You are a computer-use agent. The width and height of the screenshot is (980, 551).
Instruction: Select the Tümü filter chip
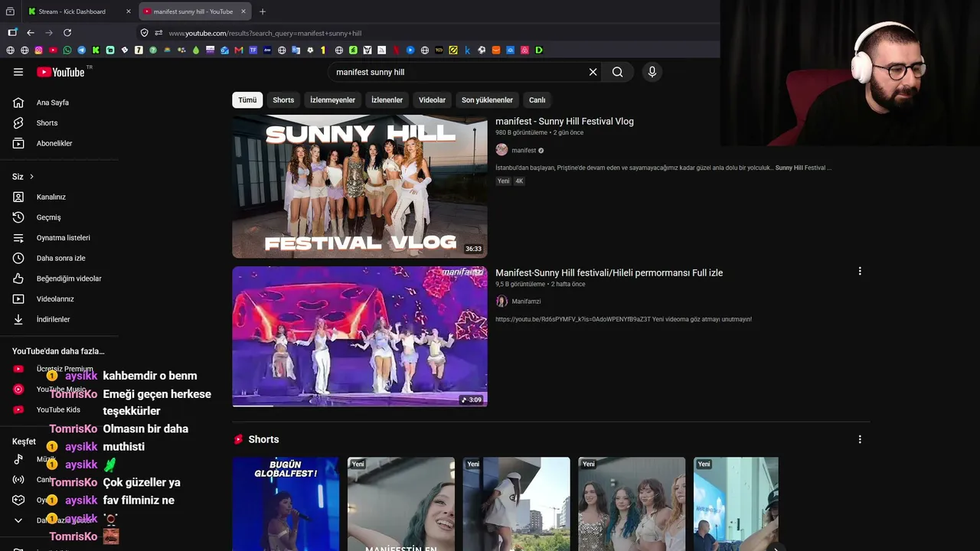click(247, 100)
